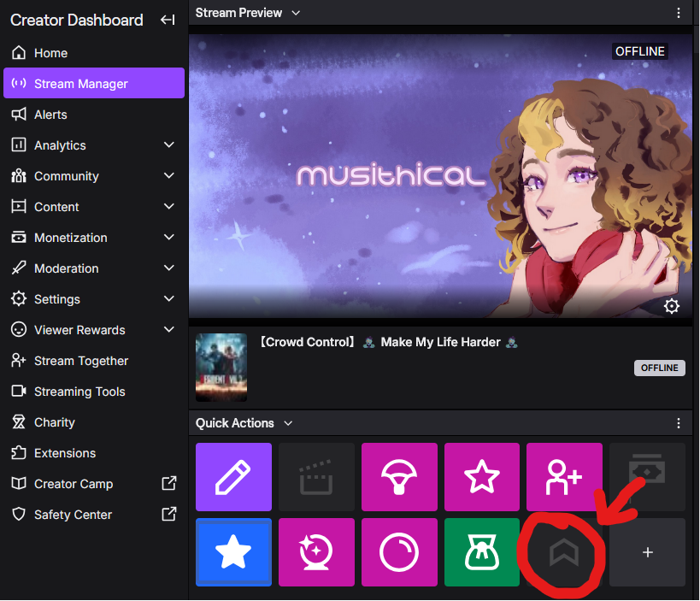This screenshot has width=700, height=601.
Task: Click the magenta circle poll action
Action: tap(399, 552)
